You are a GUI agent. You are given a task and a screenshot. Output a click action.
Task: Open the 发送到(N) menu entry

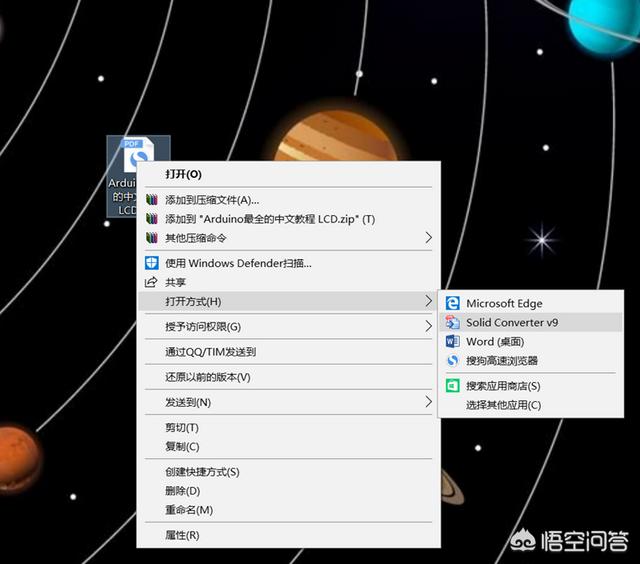pyautogui.click(x=289, y=402)
